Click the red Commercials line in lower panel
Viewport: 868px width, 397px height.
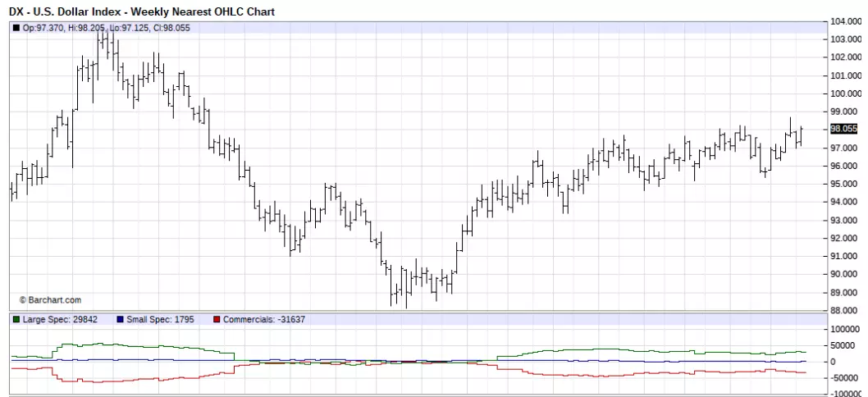(554, 375)
